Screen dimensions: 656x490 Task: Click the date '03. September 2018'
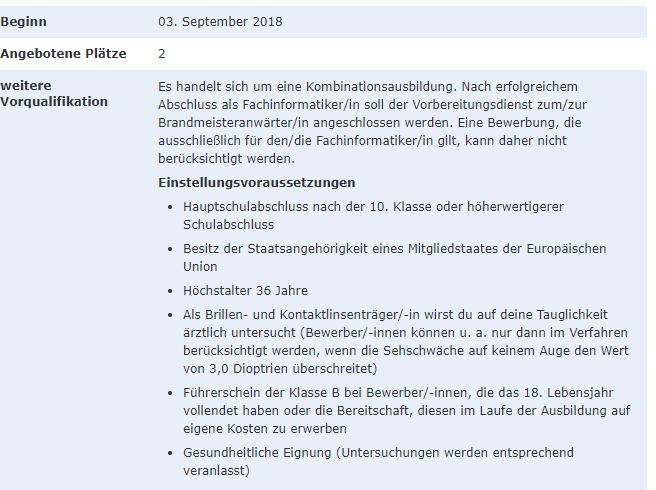220,22
